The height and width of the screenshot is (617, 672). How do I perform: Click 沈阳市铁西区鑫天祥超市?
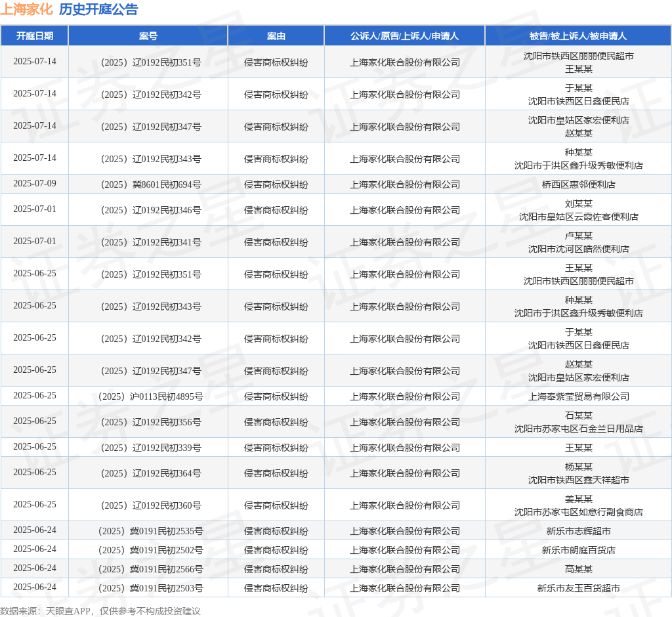tap(579, 480)
